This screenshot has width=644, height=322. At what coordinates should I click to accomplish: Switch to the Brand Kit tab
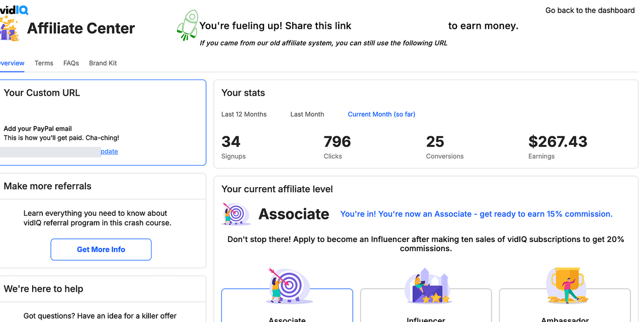coord(103,63)
